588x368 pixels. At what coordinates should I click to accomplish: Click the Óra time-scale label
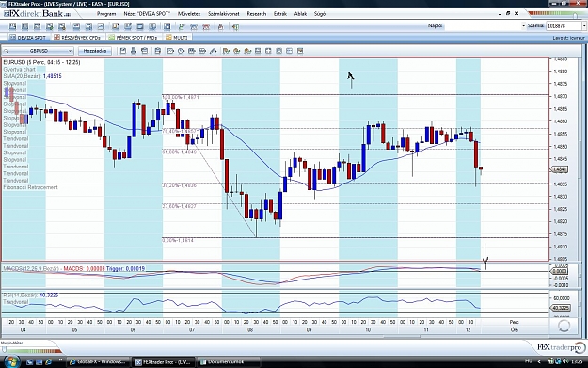point(514,329)
